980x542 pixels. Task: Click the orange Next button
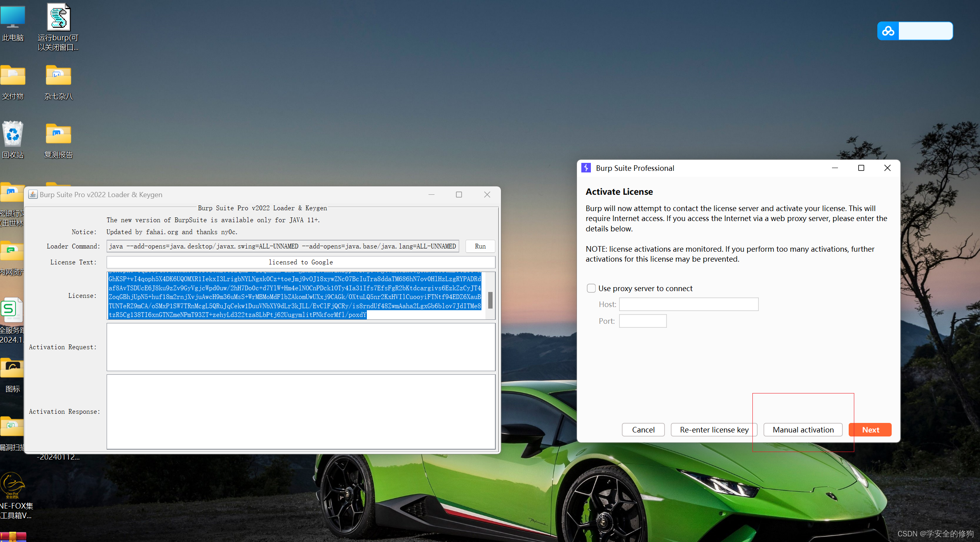pos(870,430)
